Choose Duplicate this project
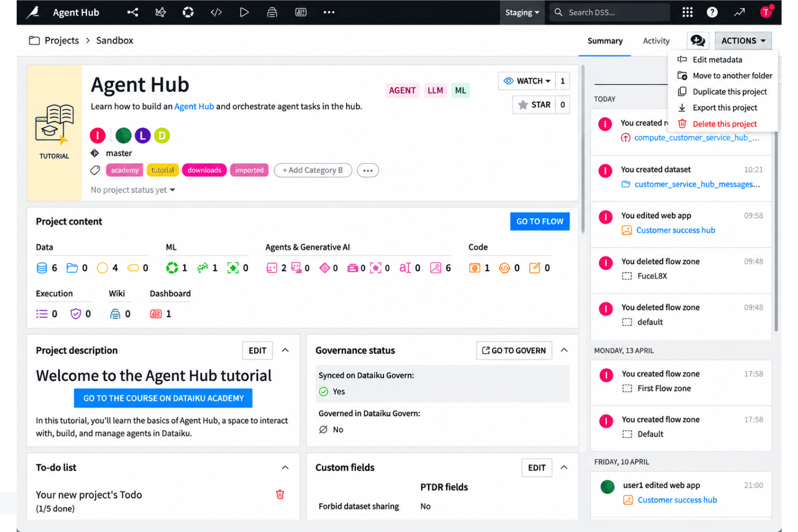The height and width of the screenshot is (532, 798). click(723, 92)
